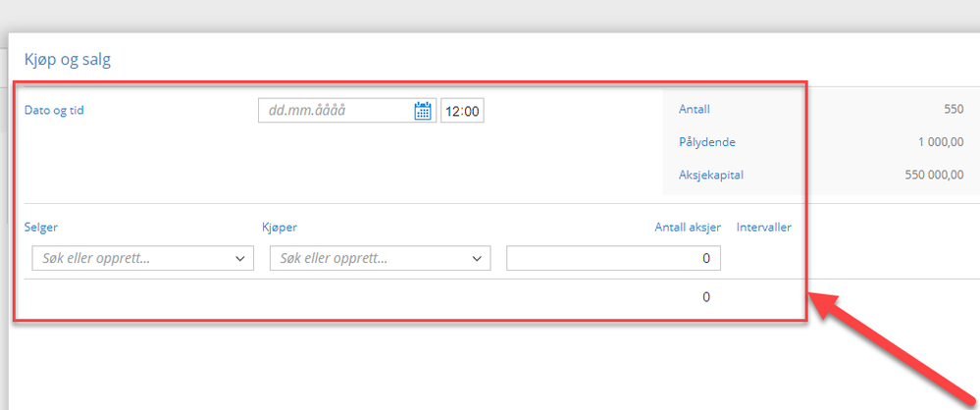Viewport: 980px width, 410px height.
Task: Click the Pålydende label
Action: tap(707, 142)
